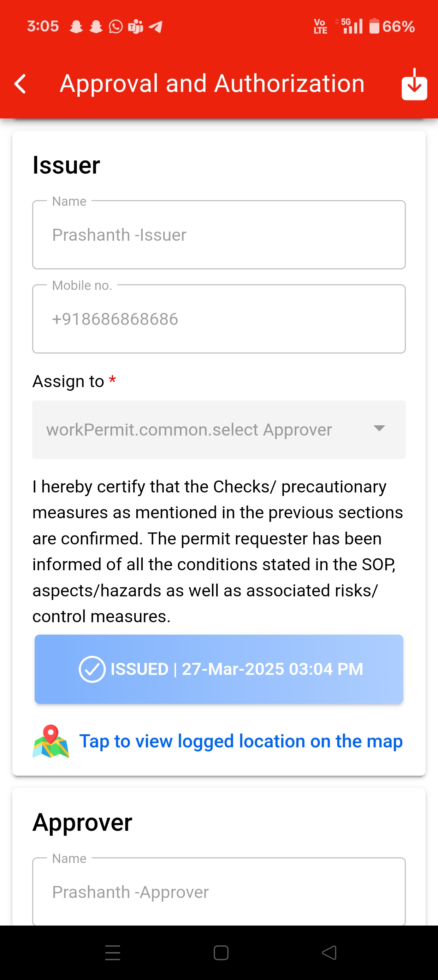Viewport: 438px width, 980px height.
Task: Tap the checkmark circle on Issued button
Action: point(92,669)
